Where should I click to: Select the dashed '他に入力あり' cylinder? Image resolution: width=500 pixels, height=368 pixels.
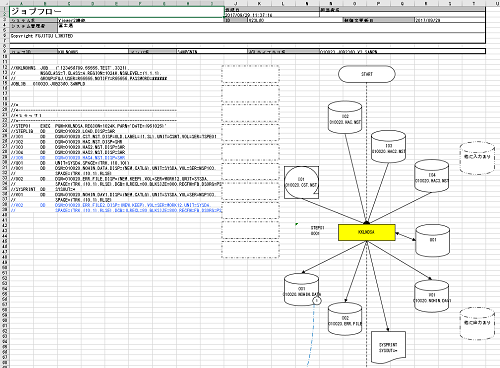pyautogui.click(x=477, y=158)
